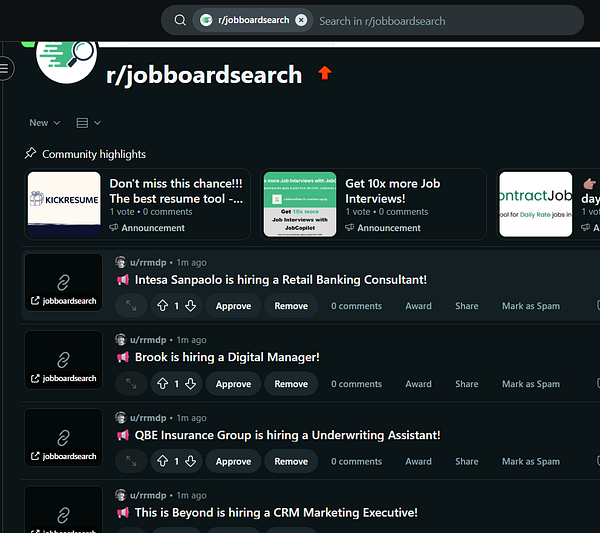The width and height of the screenshot is (600, 533).
Task: Open the QBE Insurance post link thumbnail
Action: coord(64,438)
